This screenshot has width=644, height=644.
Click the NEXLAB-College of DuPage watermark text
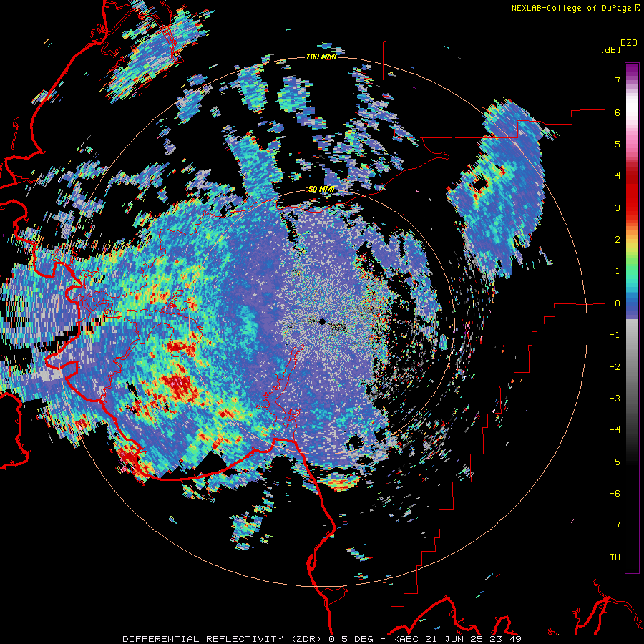(575, 8)
